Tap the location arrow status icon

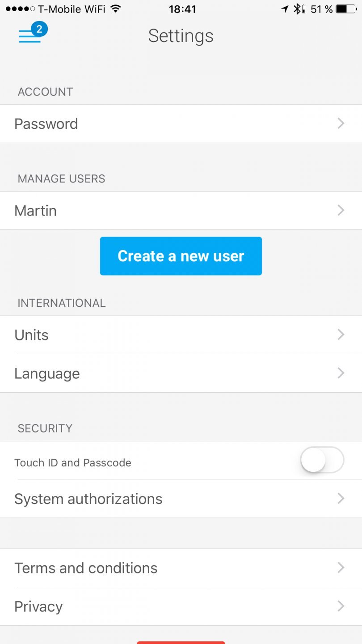285,8
